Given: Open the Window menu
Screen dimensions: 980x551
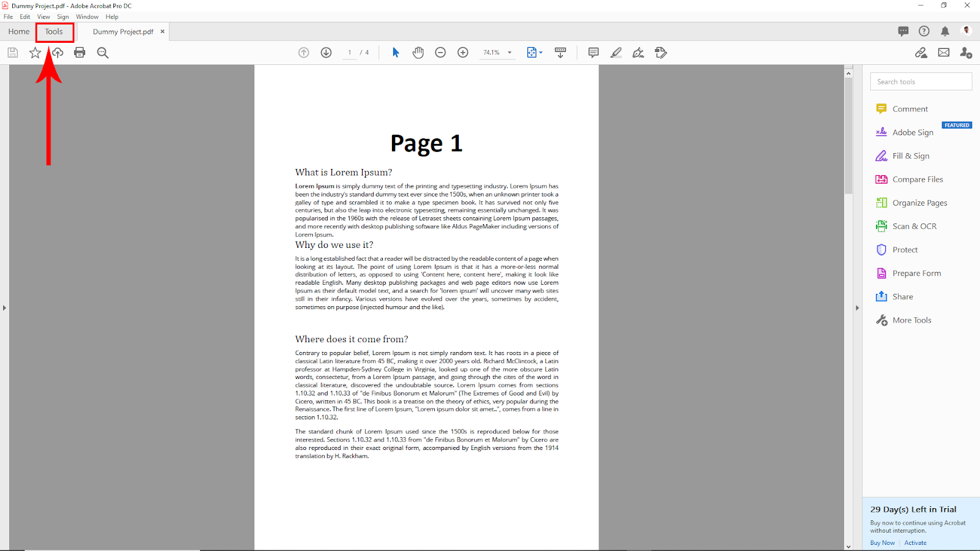Looking at the screenshot, I should [x=87, y=17].
